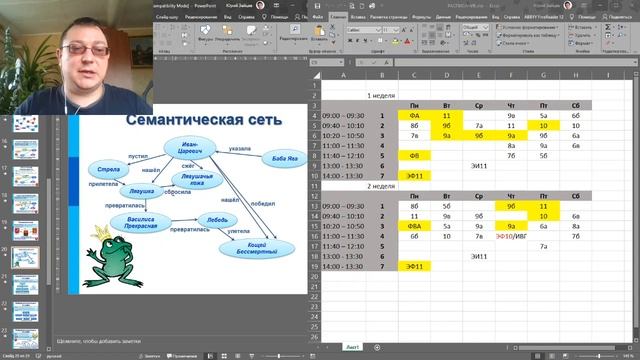640x360 pixels.
Task: Apply the yellow fill color in Excel
Action: pos(395,41)
